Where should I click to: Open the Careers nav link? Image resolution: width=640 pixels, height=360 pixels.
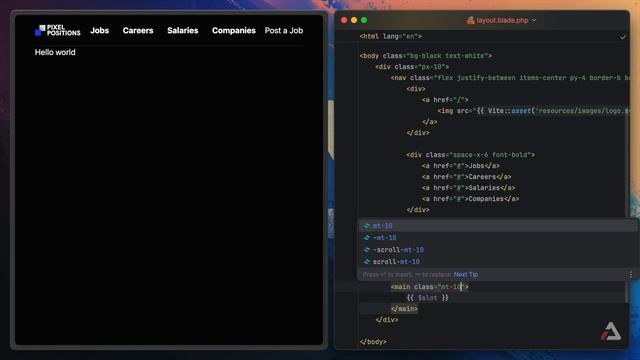click(x=138, y=31)
